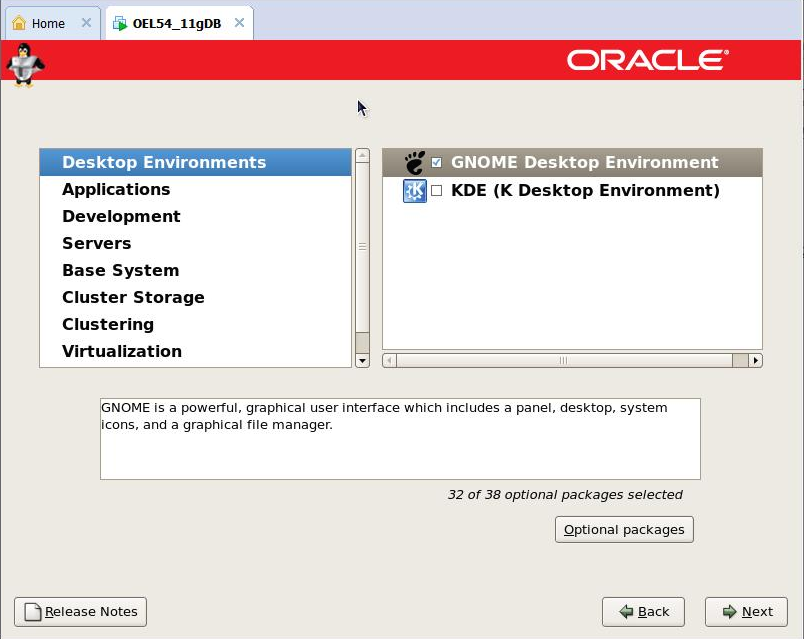
Task: Select the Virtualization category
Action: click(x=195, y=351)
